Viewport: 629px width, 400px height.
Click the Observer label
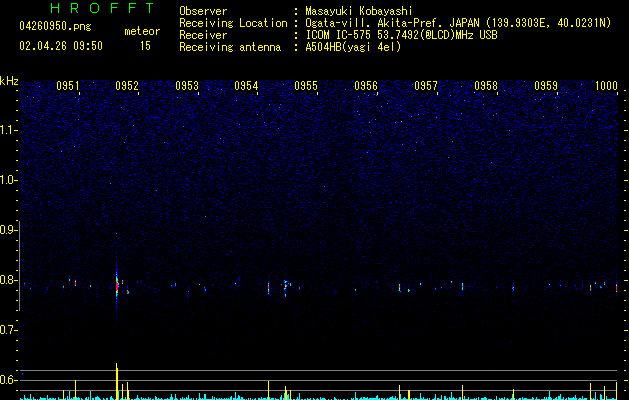coord(203,11)
